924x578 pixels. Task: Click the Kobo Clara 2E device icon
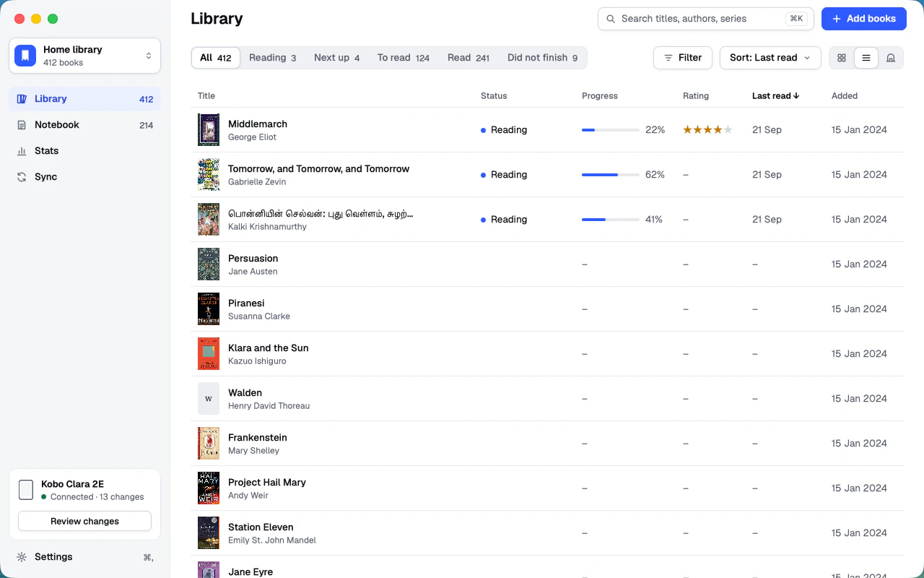pyautogui.click(x=25, y=490)
